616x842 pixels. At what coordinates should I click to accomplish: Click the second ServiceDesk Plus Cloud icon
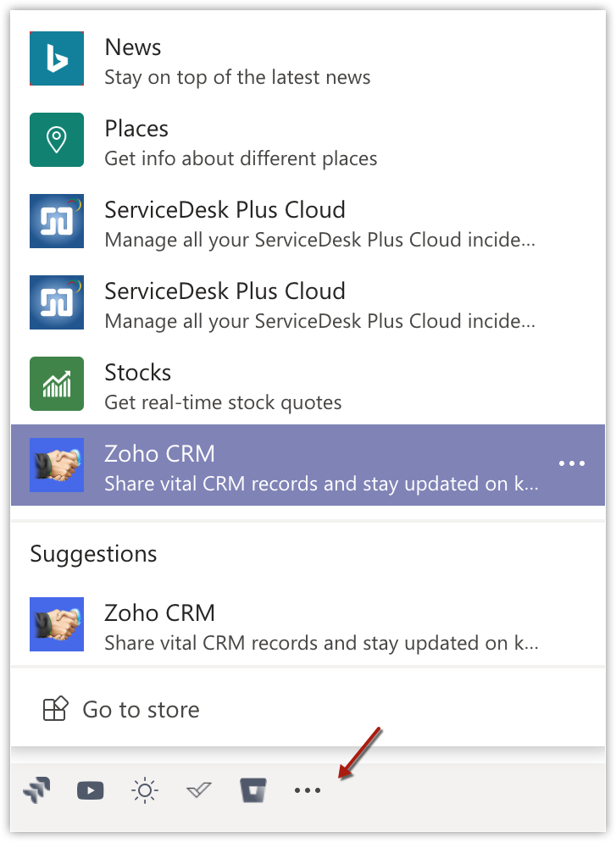pyautogui.click(x=57, y=302)
